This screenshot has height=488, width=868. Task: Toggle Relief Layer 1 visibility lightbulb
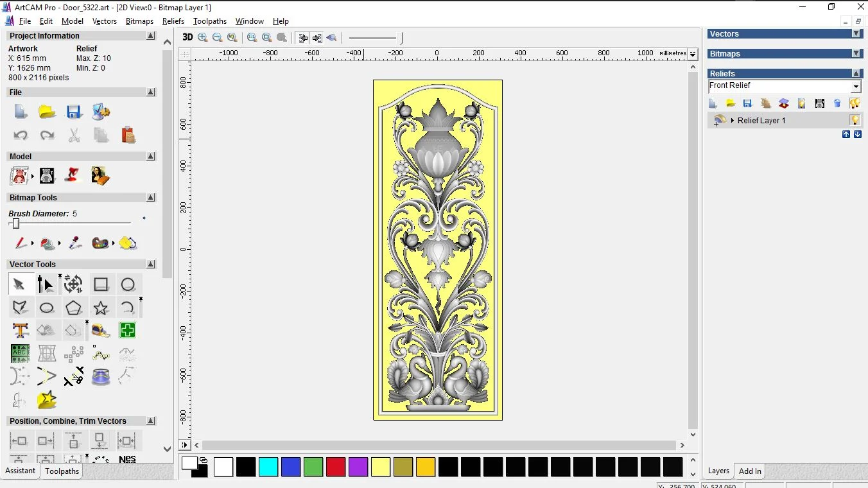click(855, 120)
